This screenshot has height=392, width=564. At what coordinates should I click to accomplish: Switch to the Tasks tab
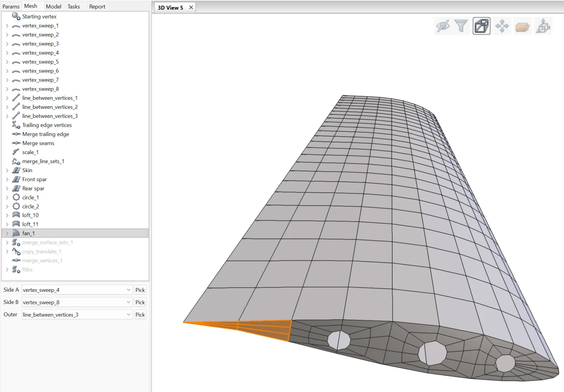point(74,7)
